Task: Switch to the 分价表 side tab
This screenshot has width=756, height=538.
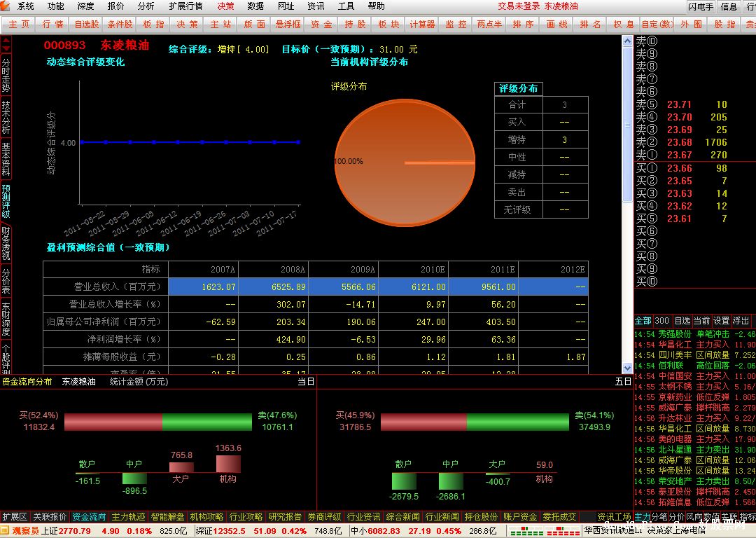Action: click(6, 282)
